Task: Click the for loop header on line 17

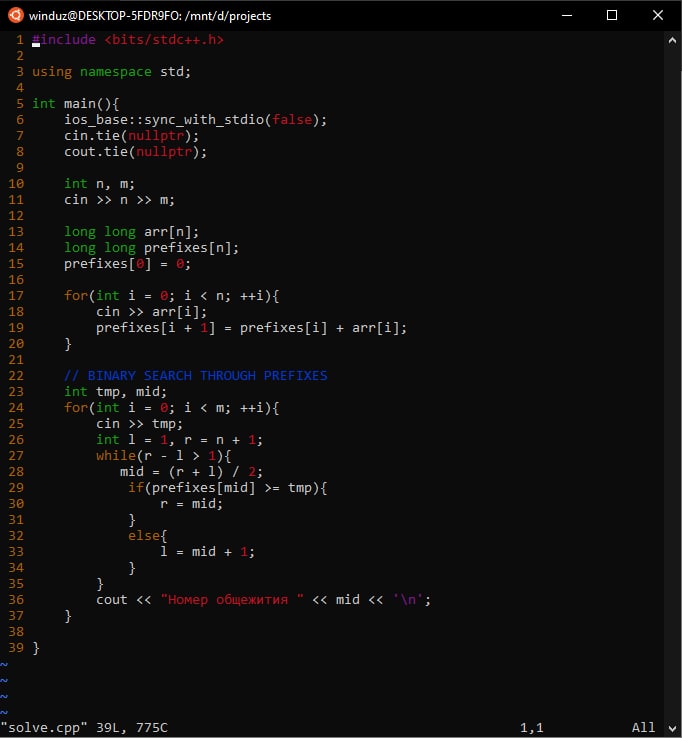Action: pos(171,296)
